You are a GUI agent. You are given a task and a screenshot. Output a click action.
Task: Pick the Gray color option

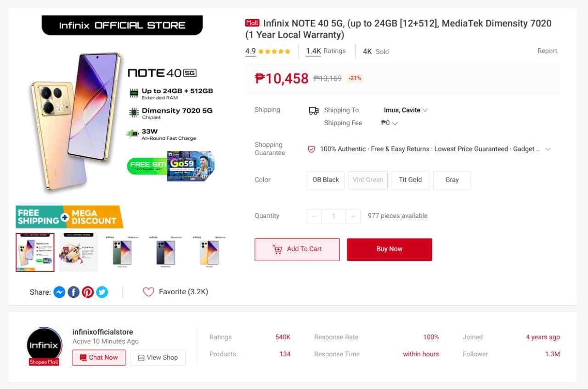coord(452,180)
